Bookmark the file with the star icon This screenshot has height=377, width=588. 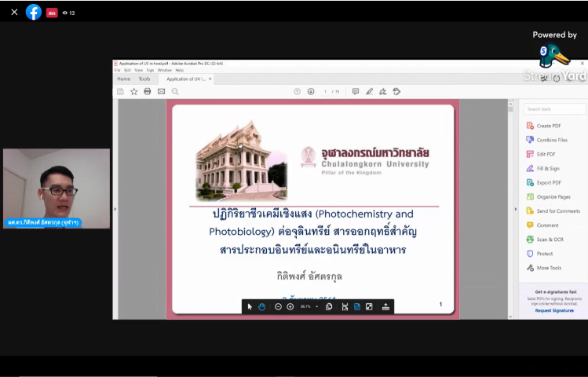coord(133,92)
